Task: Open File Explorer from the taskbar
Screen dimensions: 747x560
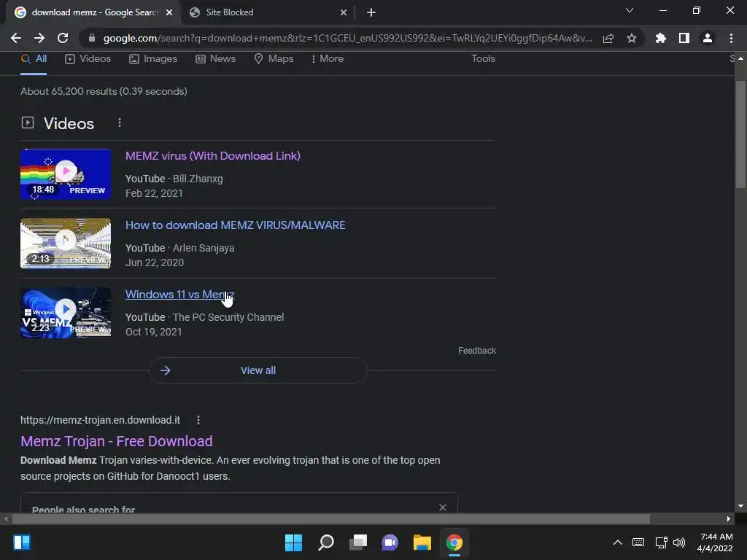Action: [422, 542]
